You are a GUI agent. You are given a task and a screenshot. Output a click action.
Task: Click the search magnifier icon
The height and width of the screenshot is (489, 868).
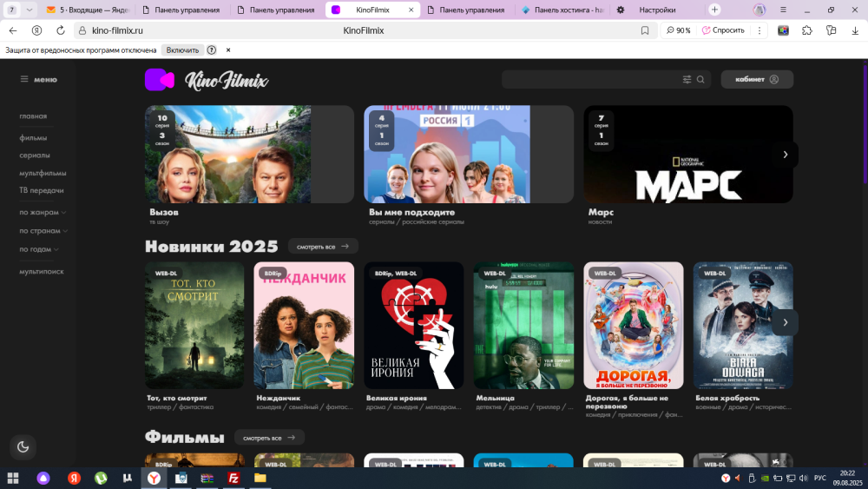pos(700,79)
